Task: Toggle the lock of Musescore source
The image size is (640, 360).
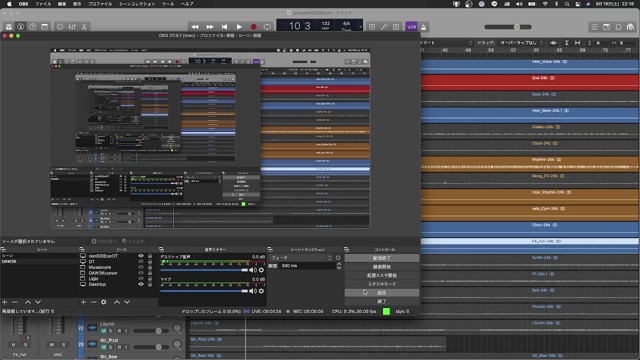Action: [x=150, y=267]
